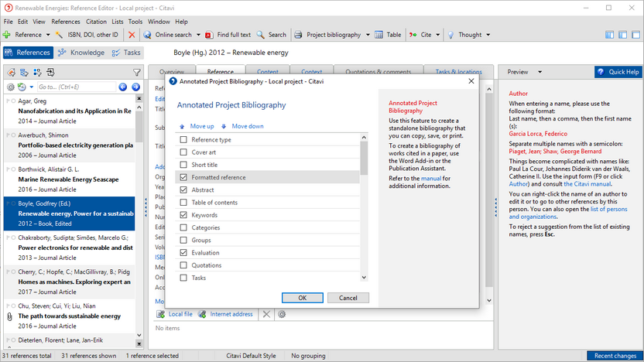Enable the Table of contents checkbox
The height and width of the screenshot is (362, 644).
pos(183,203)
